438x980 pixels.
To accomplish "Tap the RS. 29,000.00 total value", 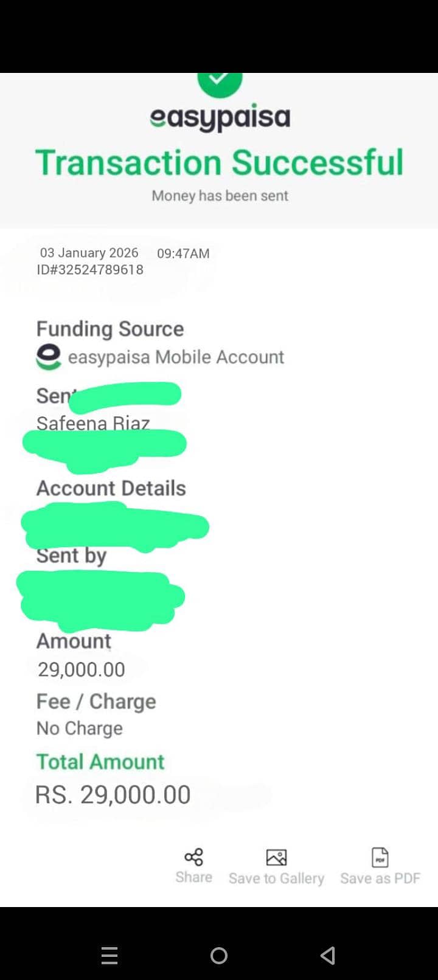I will [113, 795].
